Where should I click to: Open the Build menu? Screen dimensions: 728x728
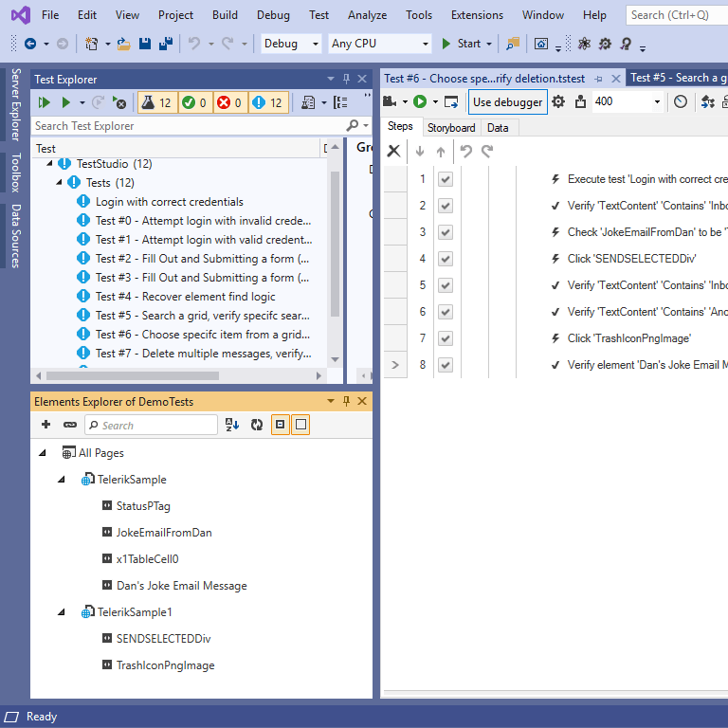225,15
